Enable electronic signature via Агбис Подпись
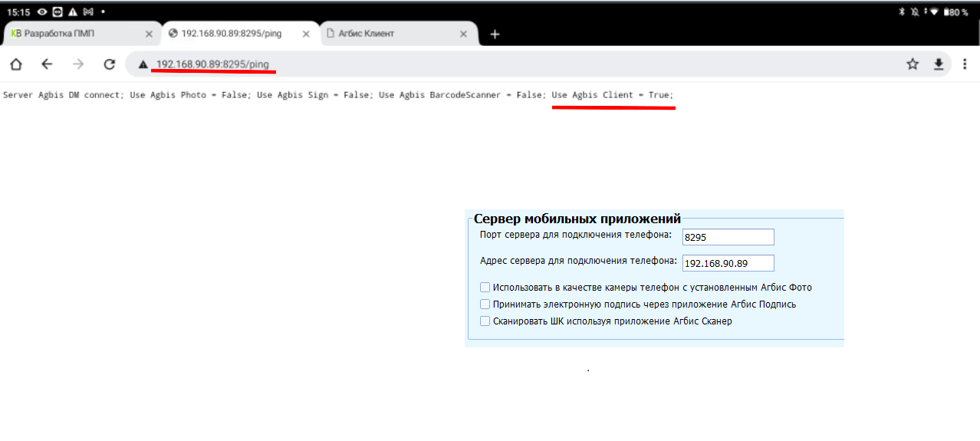980x441 pixels. coord(485,304)
